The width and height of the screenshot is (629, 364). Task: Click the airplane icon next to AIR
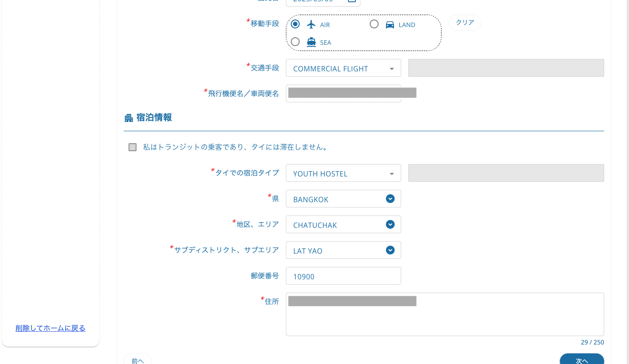(312, 24)
